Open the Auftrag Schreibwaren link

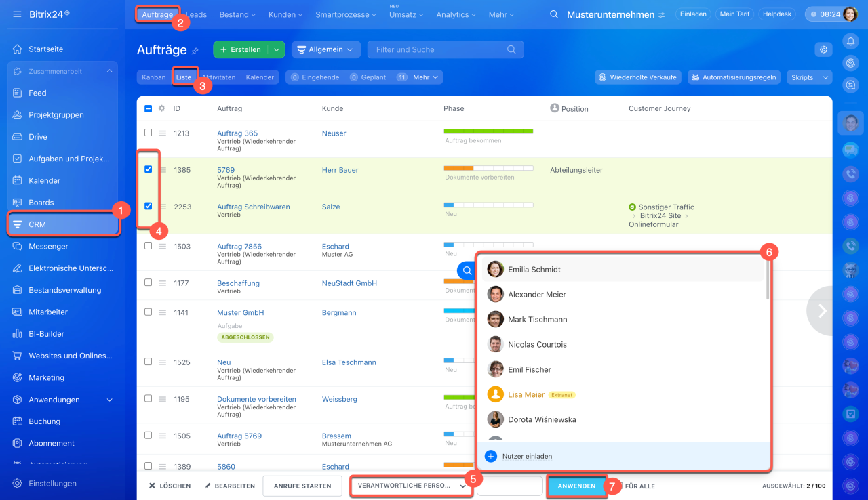coord(253,207)
